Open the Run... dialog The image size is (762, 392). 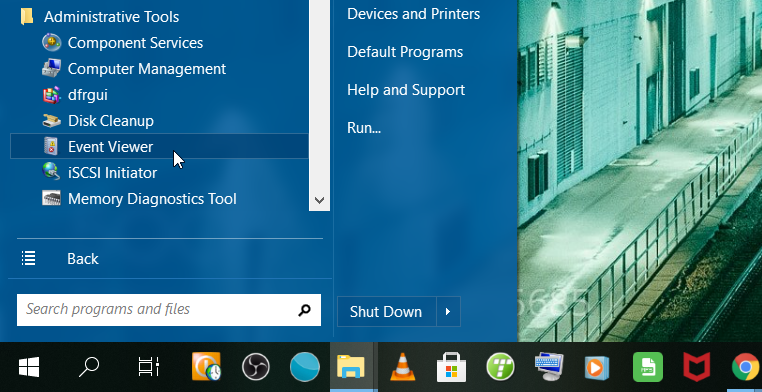pos(364,128)
